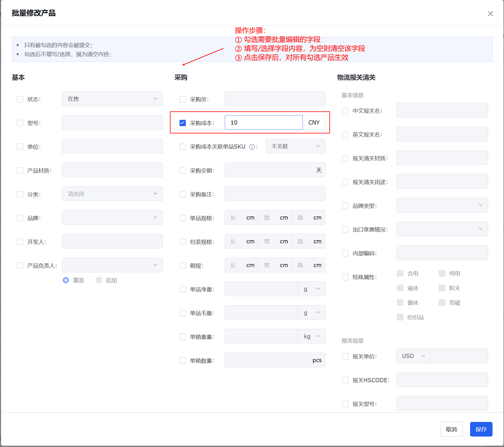Enable the 产品负责人 checkbox
This screenshot has height=447, width=504.
pos(20,266)
